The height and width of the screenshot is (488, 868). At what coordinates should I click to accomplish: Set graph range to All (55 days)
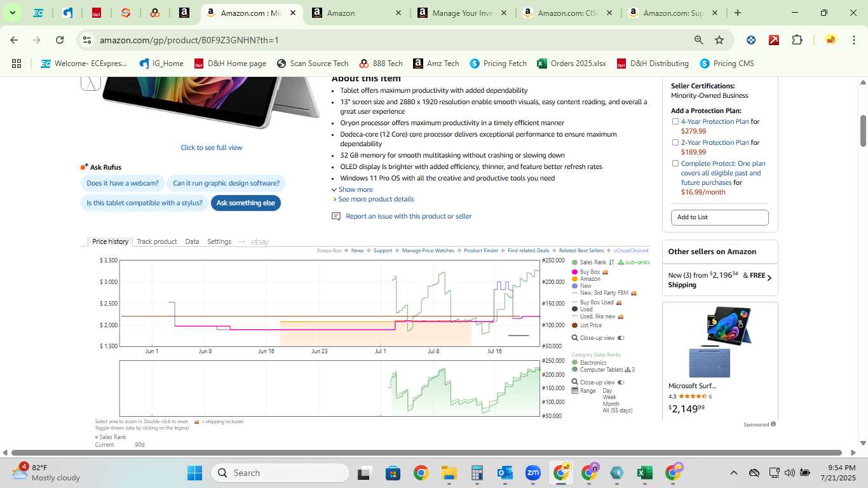coord(618,410)
